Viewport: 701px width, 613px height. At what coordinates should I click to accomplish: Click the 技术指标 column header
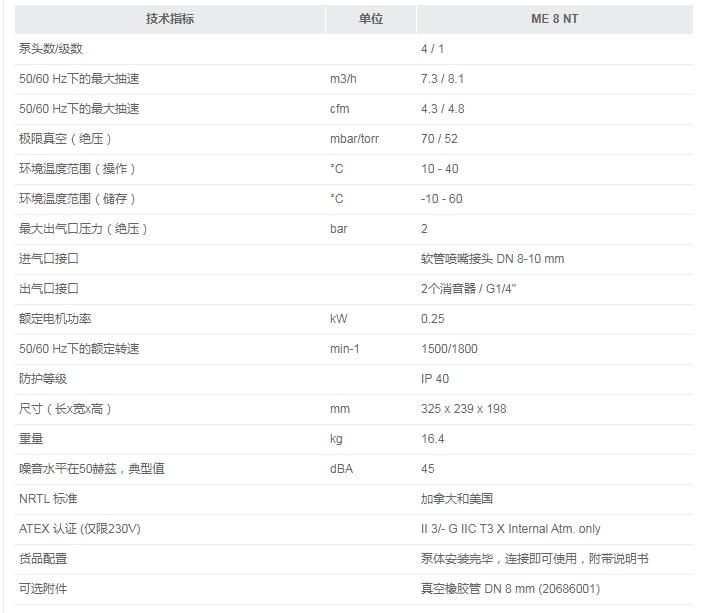pyautogui.click(x=170, y=19)
